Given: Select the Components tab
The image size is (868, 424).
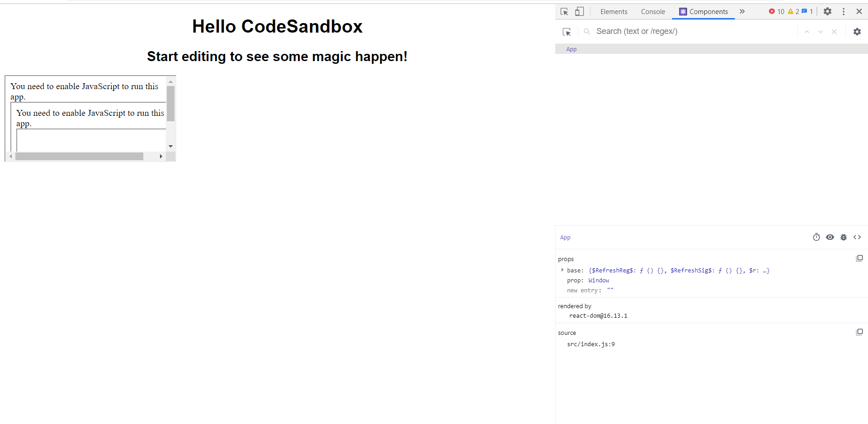Looking at the screenshot, I should 703,12.
